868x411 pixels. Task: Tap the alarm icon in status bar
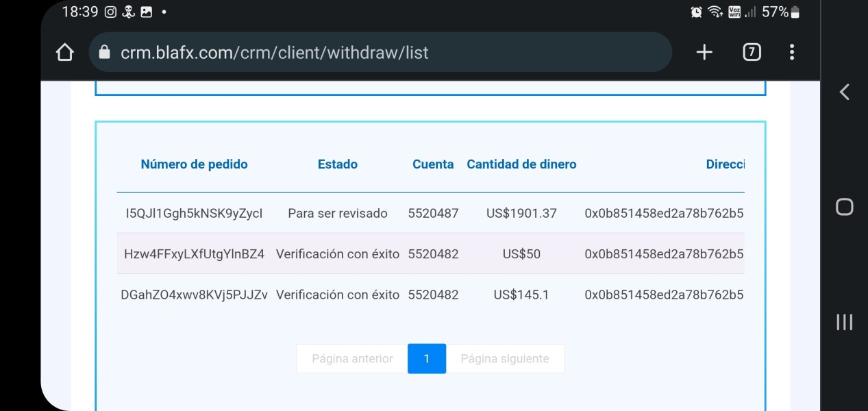(x=697, y=12)
